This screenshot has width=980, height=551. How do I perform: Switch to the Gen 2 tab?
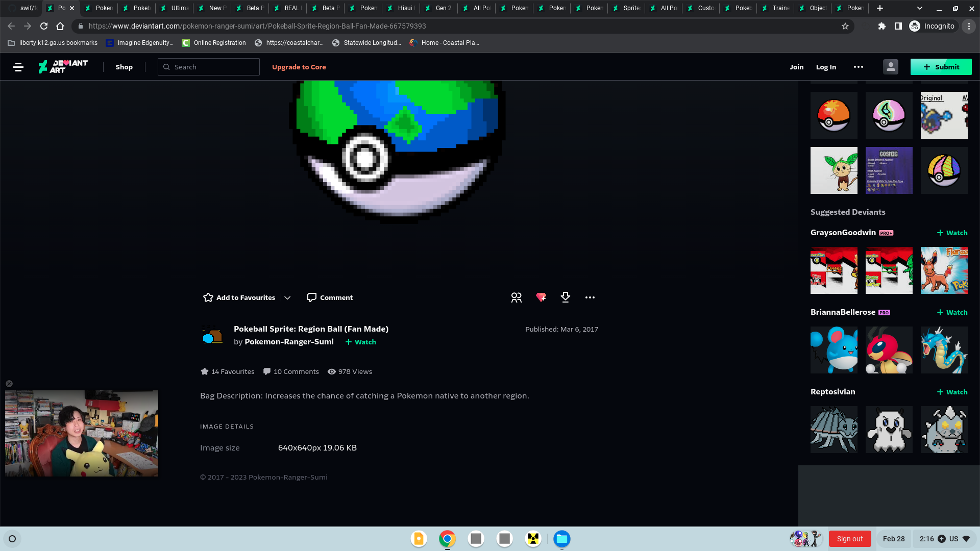[439, 8]
